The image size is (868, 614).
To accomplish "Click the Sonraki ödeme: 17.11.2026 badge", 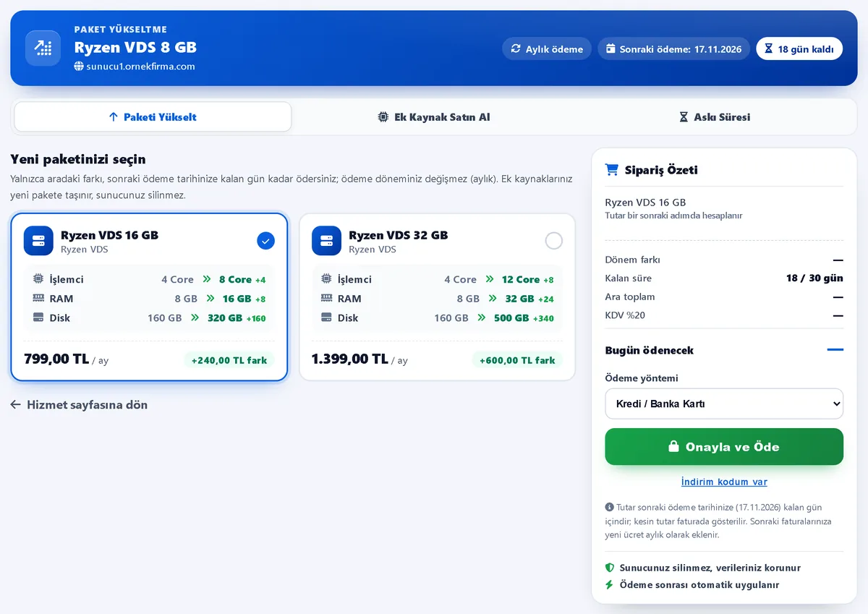I will tap(673, 49).
